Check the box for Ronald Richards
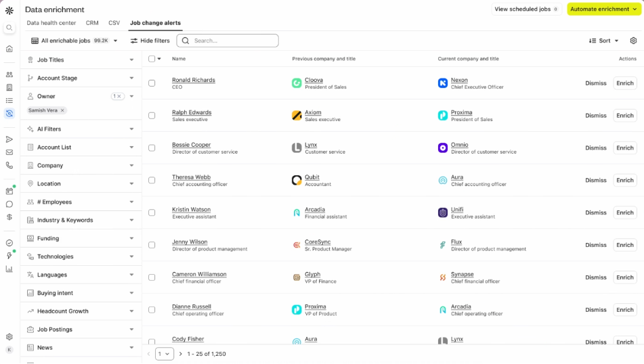 152,83
